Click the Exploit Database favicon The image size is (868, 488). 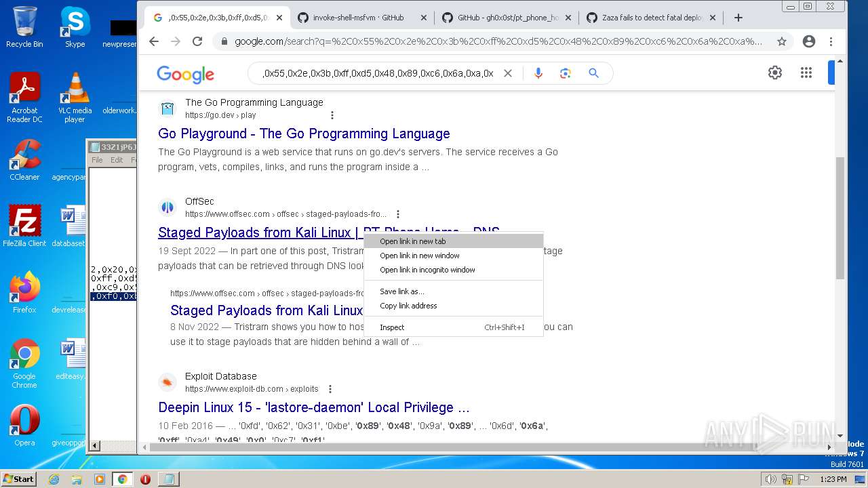(x=167, y=382)
